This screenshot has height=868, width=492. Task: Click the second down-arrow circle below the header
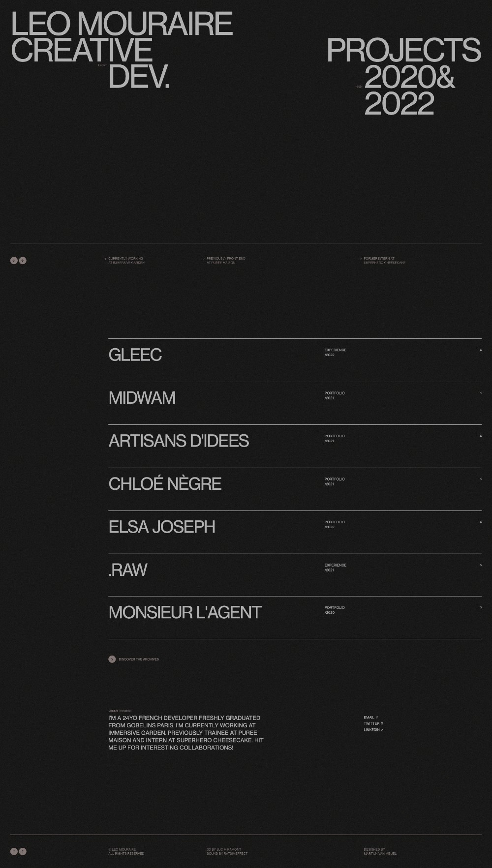(23, 261)
